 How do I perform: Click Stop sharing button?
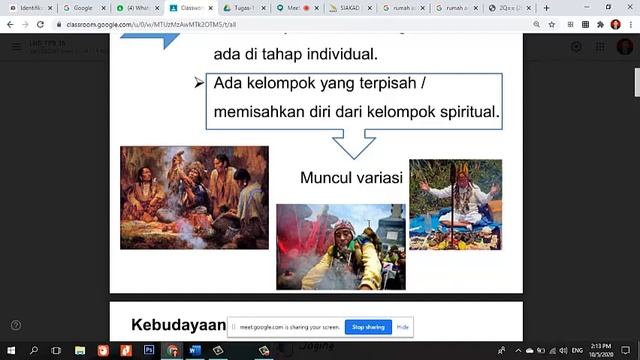coord(368,327)
